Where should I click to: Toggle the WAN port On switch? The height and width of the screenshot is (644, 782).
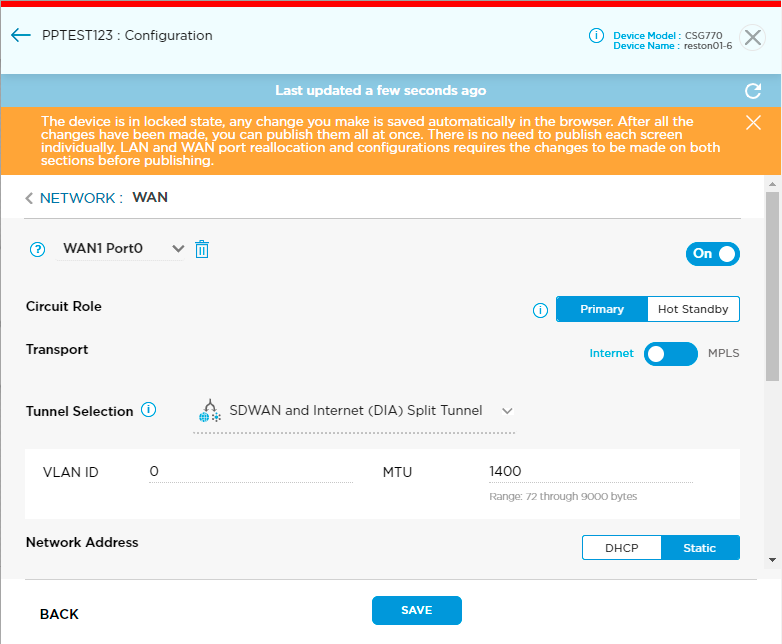[713, 254]
